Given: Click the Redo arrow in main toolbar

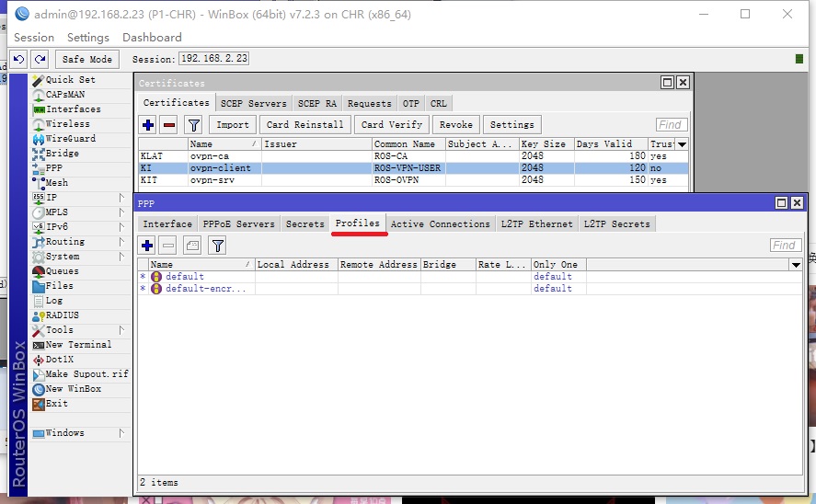Looking at the screenshot, I should (x=39, y=59).
